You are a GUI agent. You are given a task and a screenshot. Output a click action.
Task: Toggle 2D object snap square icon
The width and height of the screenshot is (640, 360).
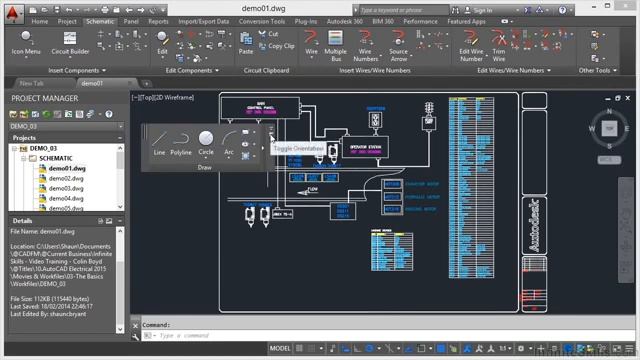421,349
